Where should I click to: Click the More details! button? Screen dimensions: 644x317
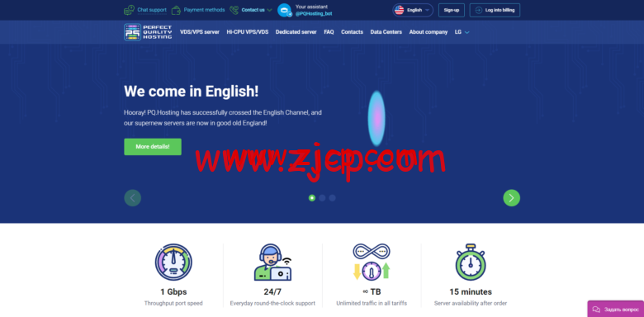click(153, 147)
